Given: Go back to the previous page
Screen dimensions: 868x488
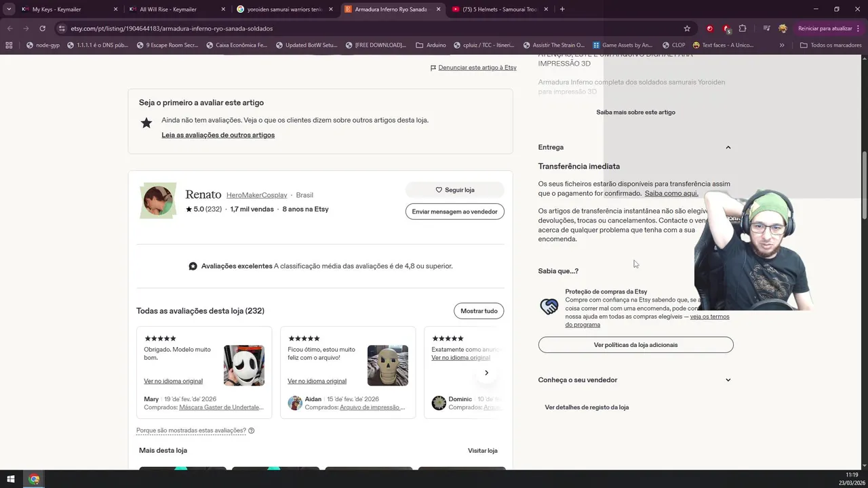Looking at the screenshot, I should (x=9, y=28).
